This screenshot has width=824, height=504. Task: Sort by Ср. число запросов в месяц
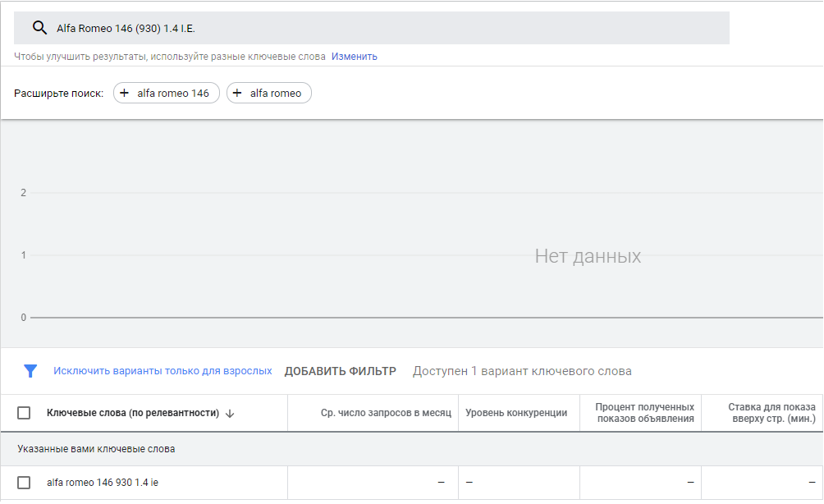pyautogui.click(x=386, y=413)
